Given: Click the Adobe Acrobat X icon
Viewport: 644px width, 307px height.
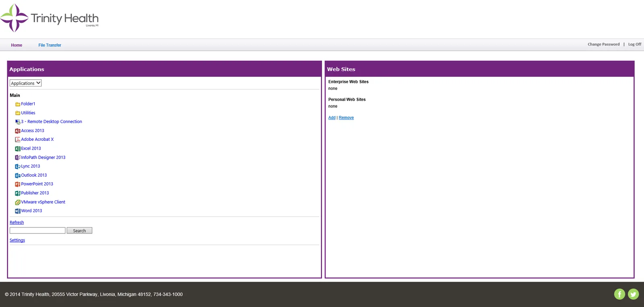Looking at the screenshot, I should click(x=18, y=140).
